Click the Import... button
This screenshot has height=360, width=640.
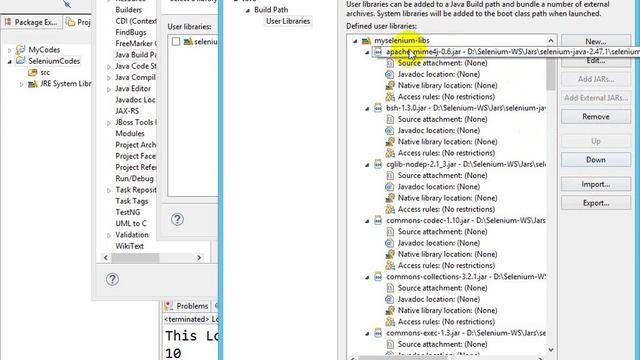[x=596, y=184]
